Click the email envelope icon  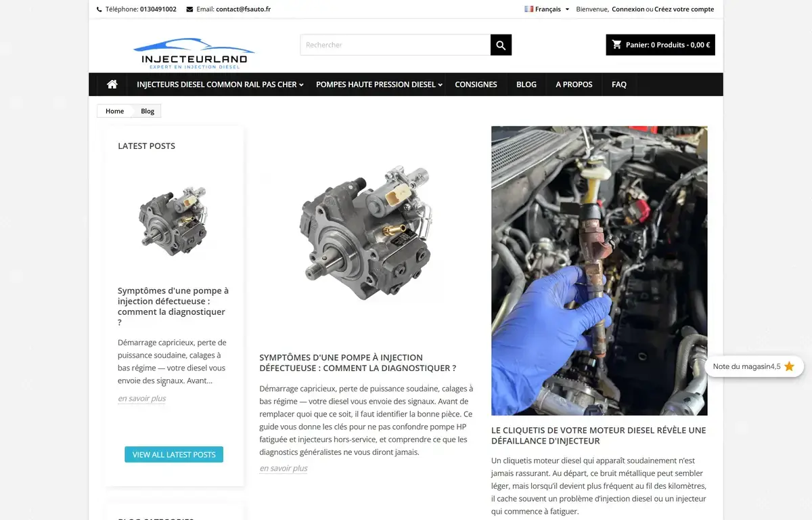click(189, 9)
